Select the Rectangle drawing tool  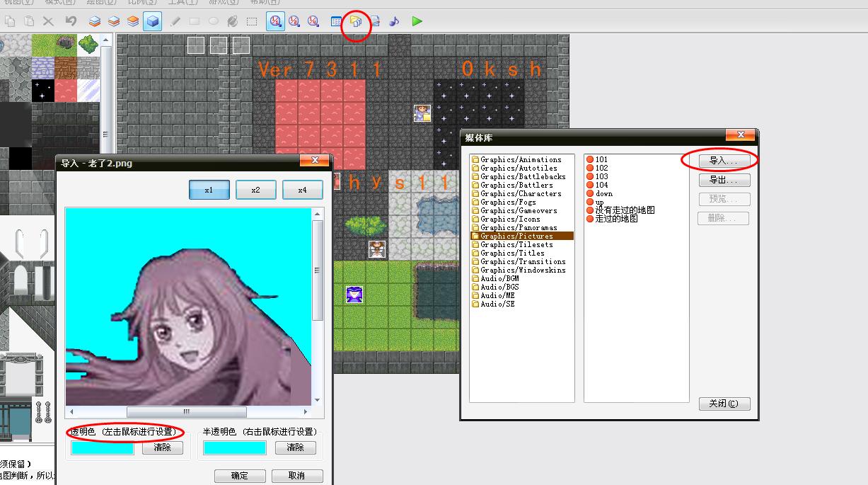coord(195,21)
